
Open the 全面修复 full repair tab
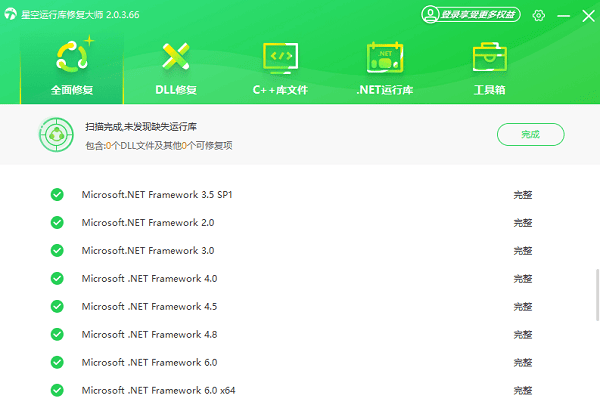[71, 66]
